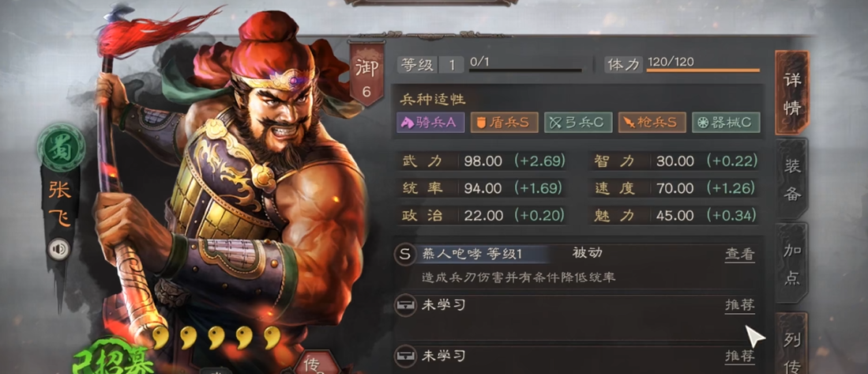The image size is (868, 374).
Task: Select the 骑兵A cavalry aptitude badge
Action: pyautogui.click(x=430, y=123)
